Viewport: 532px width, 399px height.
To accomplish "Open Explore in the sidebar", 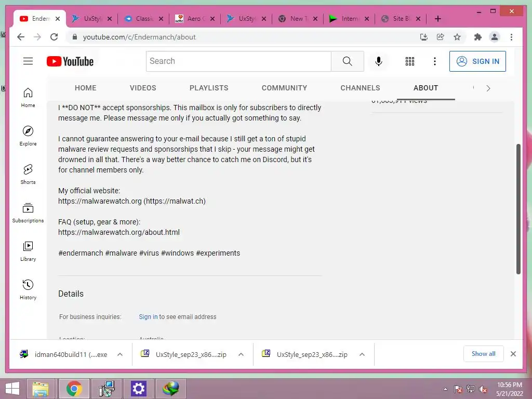I will point(28,136).
